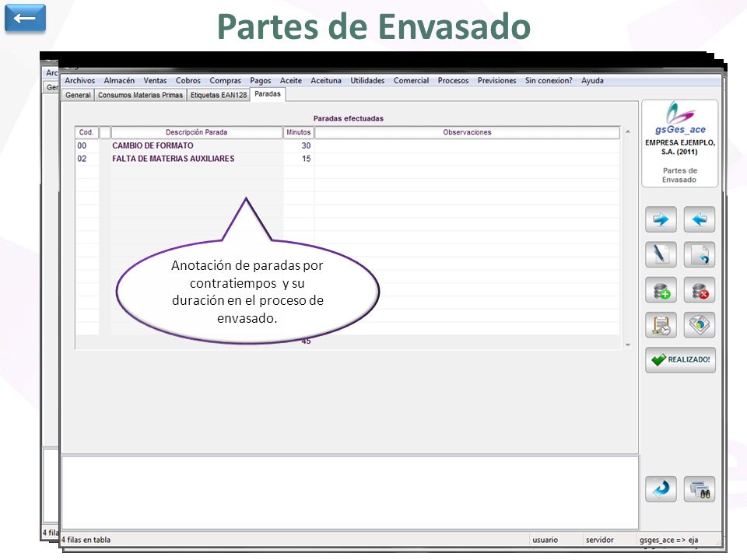Open the clipboard with clock icon

coord(661,325)
